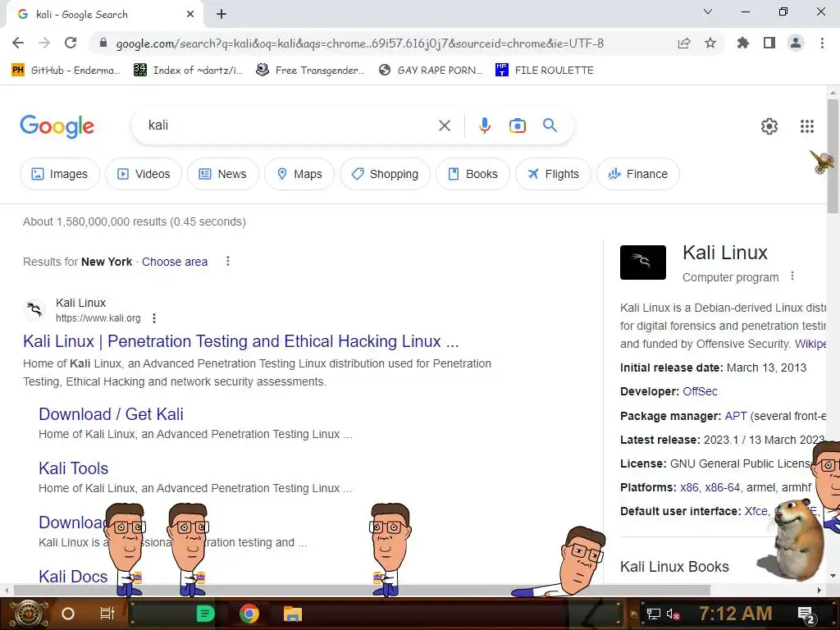The width and height of the screenshot is (840, 630).
Task: Open the Google apps grid
Action: pyautogui.click(x=807, y=126)
